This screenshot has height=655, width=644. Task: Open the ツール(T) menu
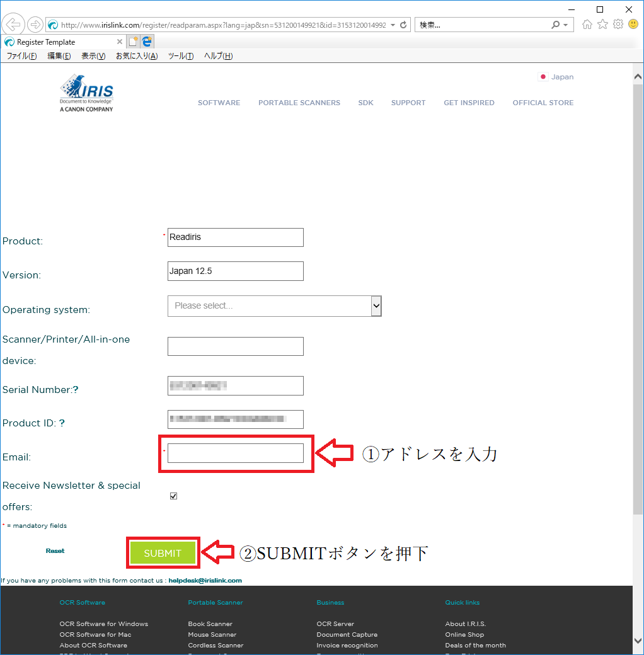(x=181, y=56)
